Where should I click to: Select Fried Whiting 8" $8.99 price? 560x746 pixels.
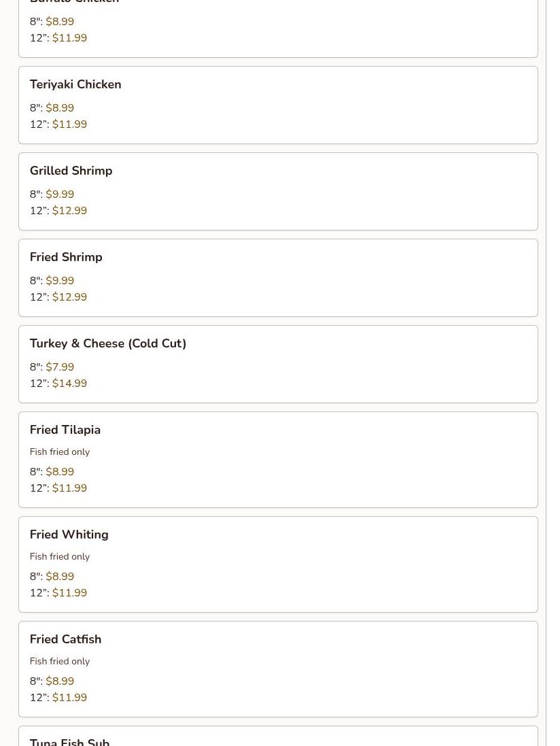coord(52,576)
